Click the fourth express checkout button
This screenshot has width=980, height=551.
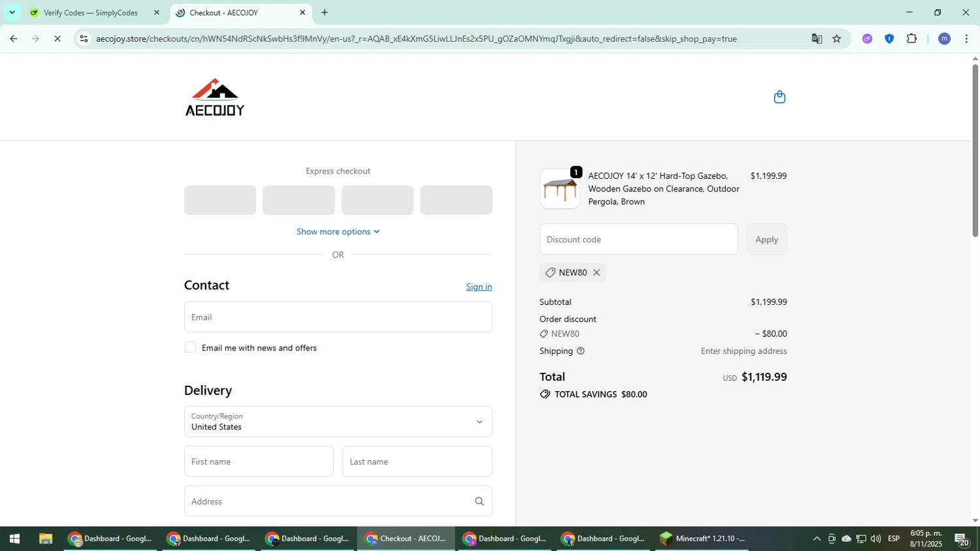click(456, 200)
